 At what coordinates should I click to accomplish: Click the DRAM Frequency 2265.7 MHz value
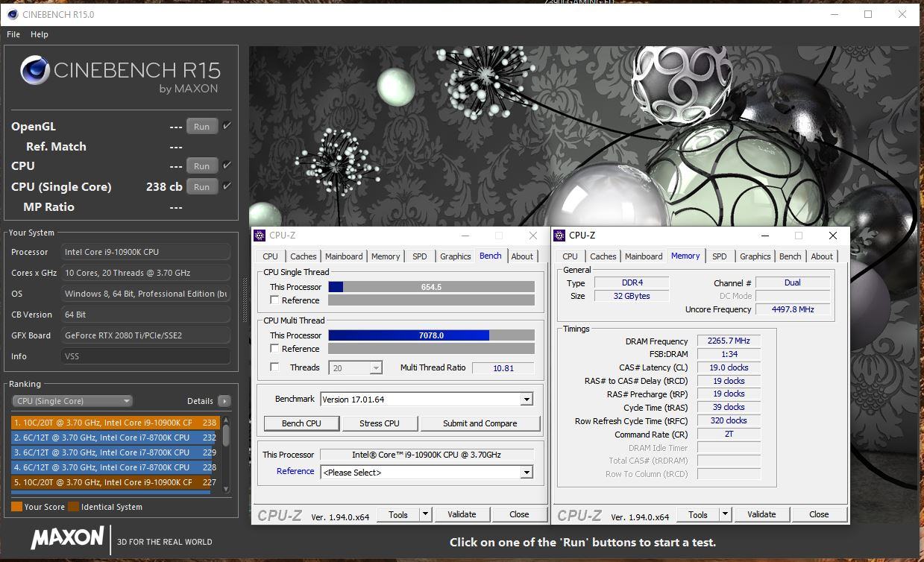(729, 341)
